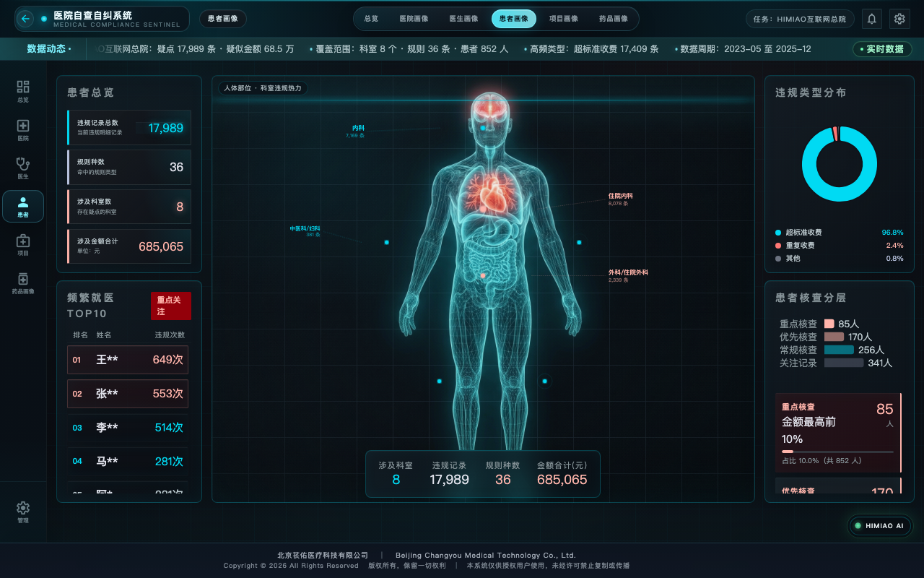Click the 涉及科室 8 summary stat
Screen dimensions: 924x578
pyautogui.click(x=396, y=473)
